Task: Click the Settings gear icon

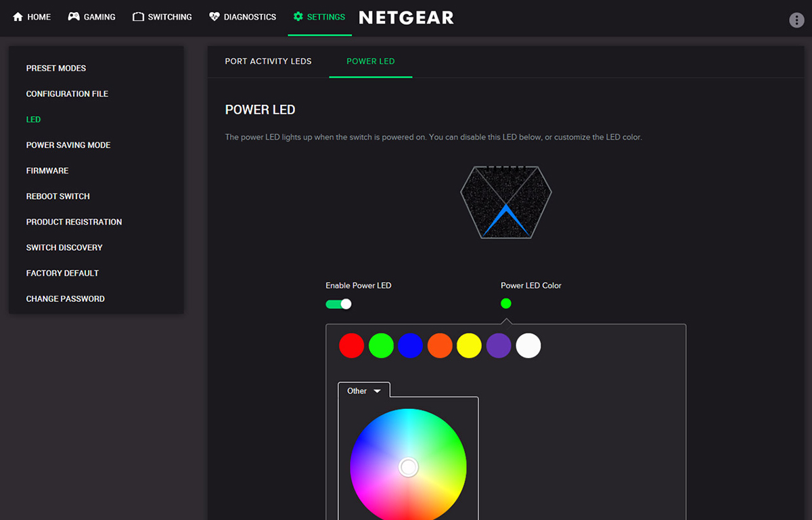Action: coord(298,17)
